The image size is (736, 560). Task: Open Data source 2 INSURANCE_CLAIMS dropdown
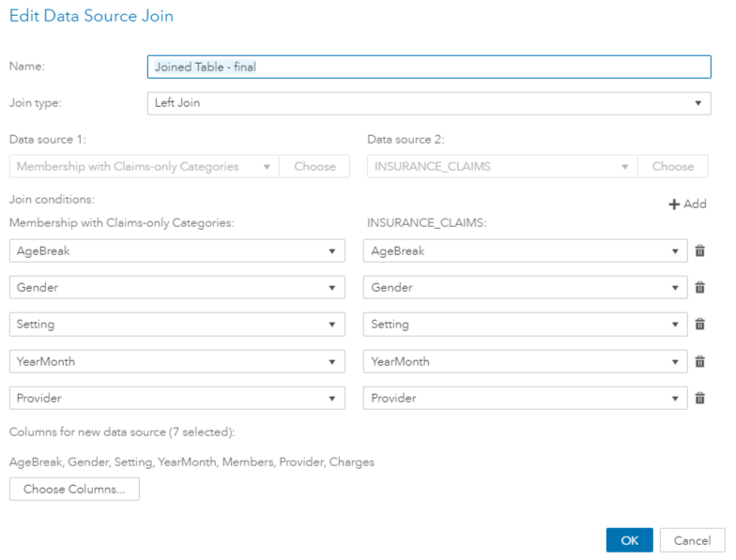[x=501, y=166]
